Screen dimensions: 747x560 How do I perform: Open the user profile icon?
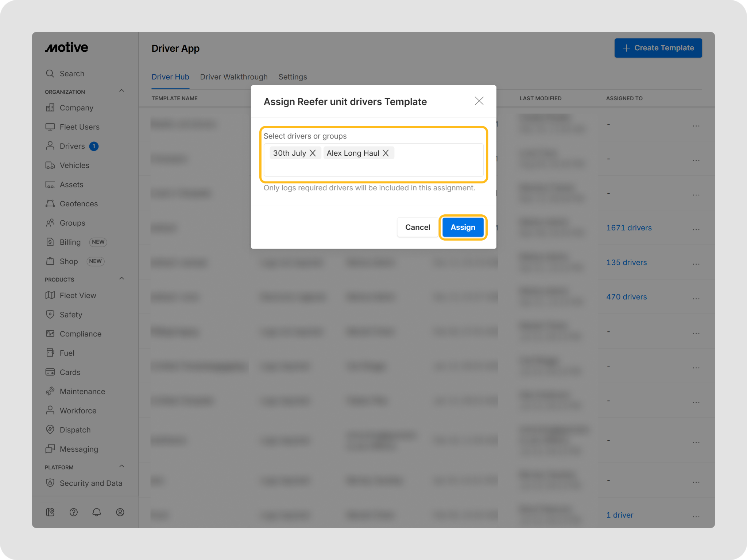120,512
